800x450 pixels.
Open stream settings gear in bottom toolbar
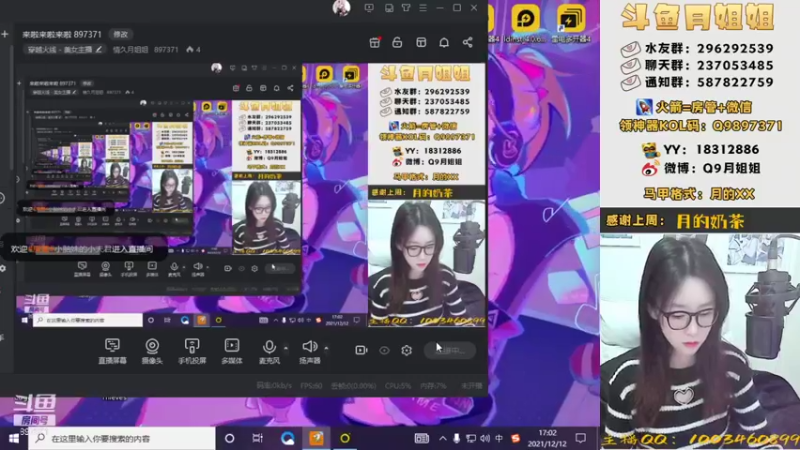(x=406, y=351)
